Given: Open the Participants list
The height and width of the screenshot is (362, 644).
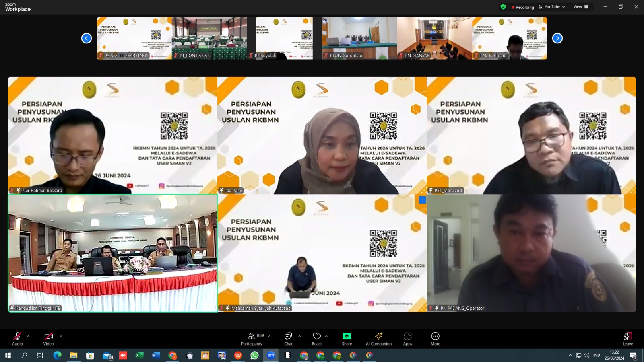Looking at the screenshot, I should tap(252, 338).
